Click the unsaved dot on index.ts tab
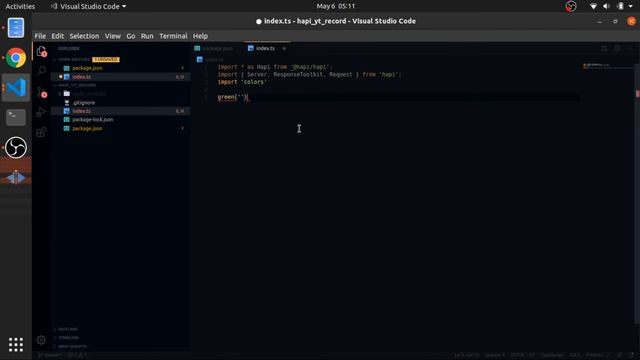 [x=284, y=49]
